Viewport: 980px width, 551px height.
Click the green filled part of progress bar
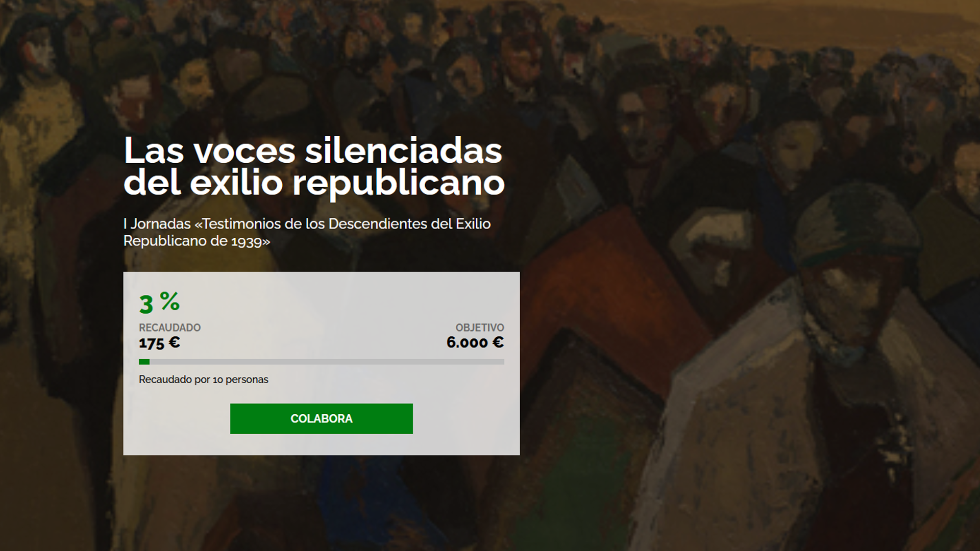144,362
